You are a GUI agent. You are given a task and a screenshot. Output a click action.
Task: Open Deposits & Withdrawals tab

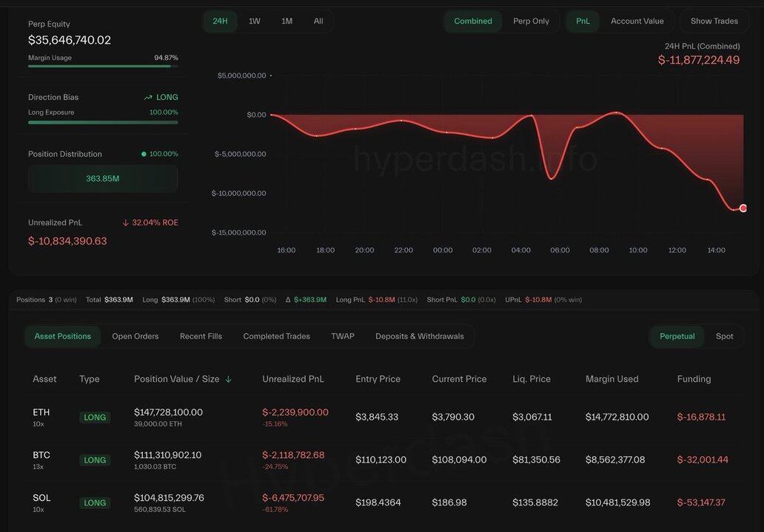(419, 337)
